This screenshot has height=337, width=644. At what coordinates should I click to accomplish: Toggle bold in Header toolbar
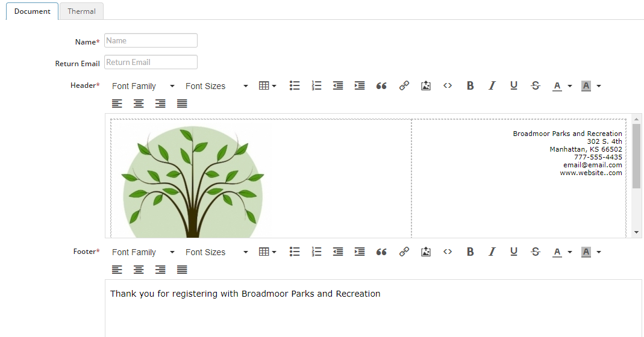point(470,85)
